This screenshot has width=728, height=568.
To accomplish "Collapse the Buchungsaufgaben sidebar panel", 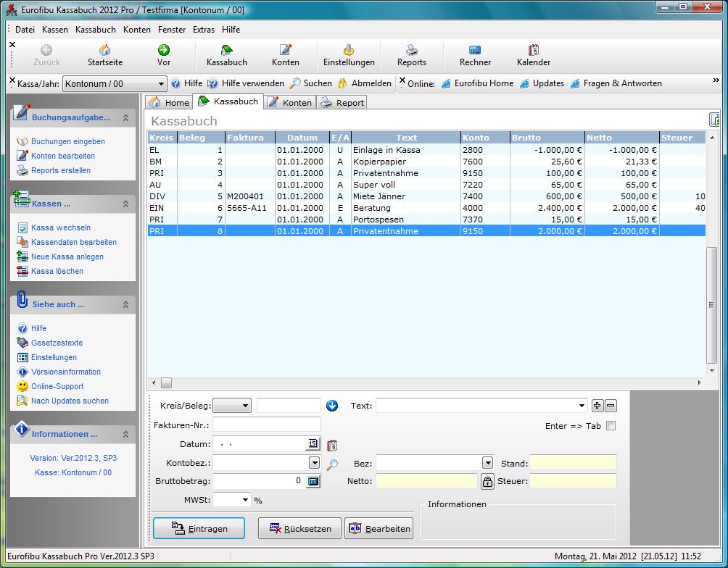I will coord(125,118).
